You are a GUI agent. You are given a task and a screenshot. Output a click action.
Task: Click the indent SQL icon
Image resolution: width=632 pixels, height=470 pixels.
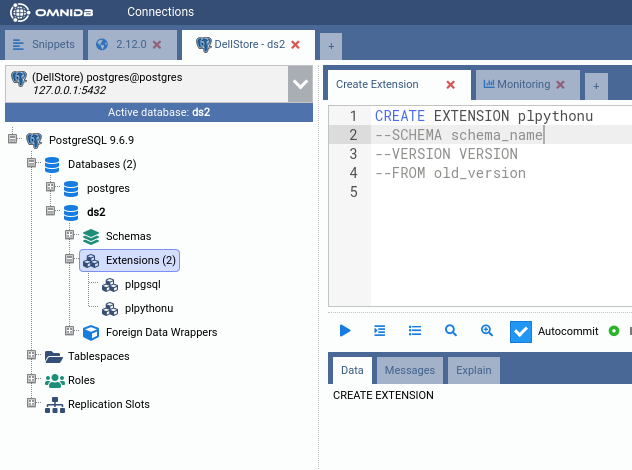[x=380, y=330]
